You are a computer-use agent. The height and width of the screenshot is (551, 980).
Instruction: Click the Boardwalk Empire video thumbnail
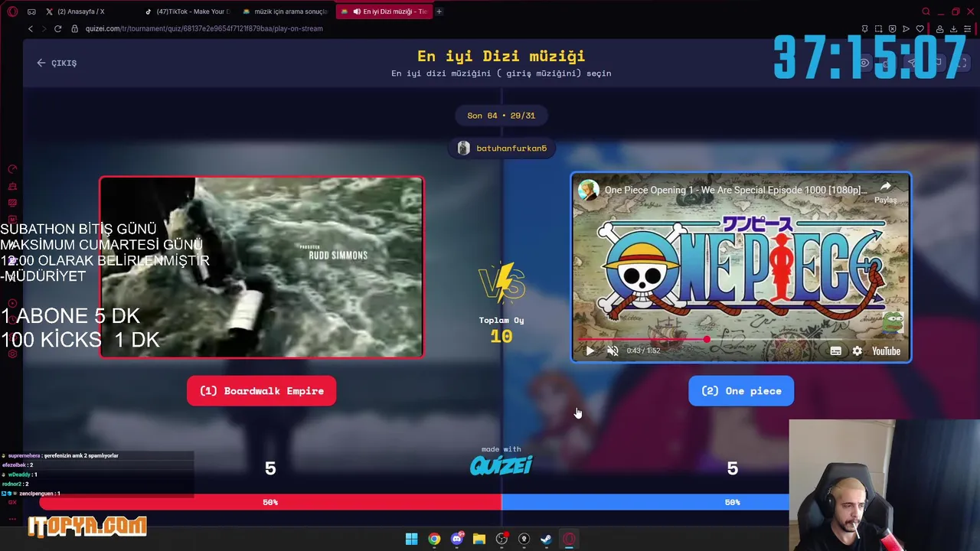[261, 267]
